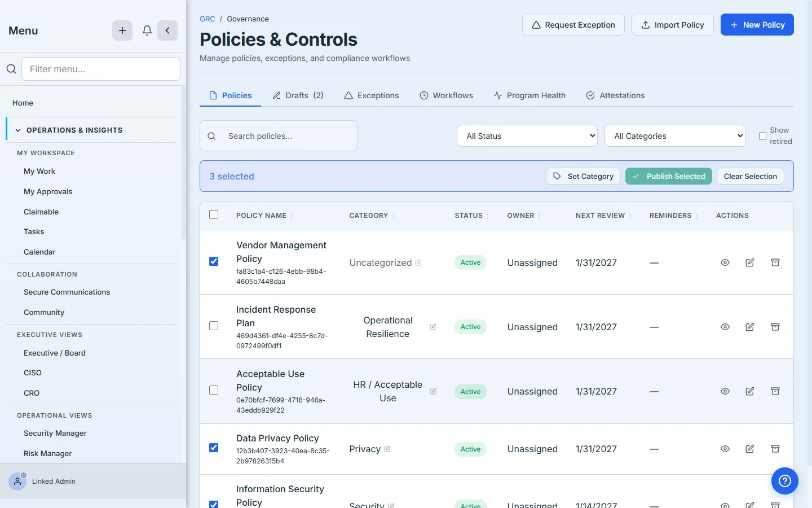Check the Incident Response Plan row checkbox
This screenshot has width=812, height=508.
[214, 326]
